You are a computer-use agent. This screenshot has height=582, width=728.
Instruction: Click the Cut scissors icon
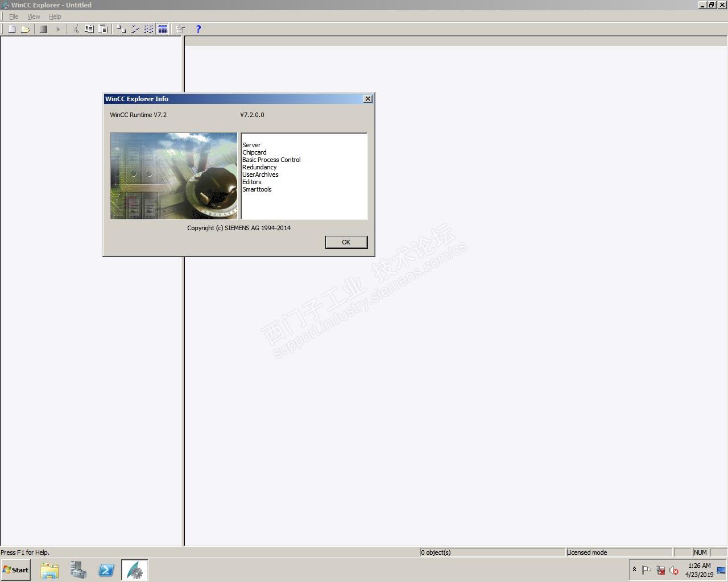pyautogui.click(x=75, y=29)
